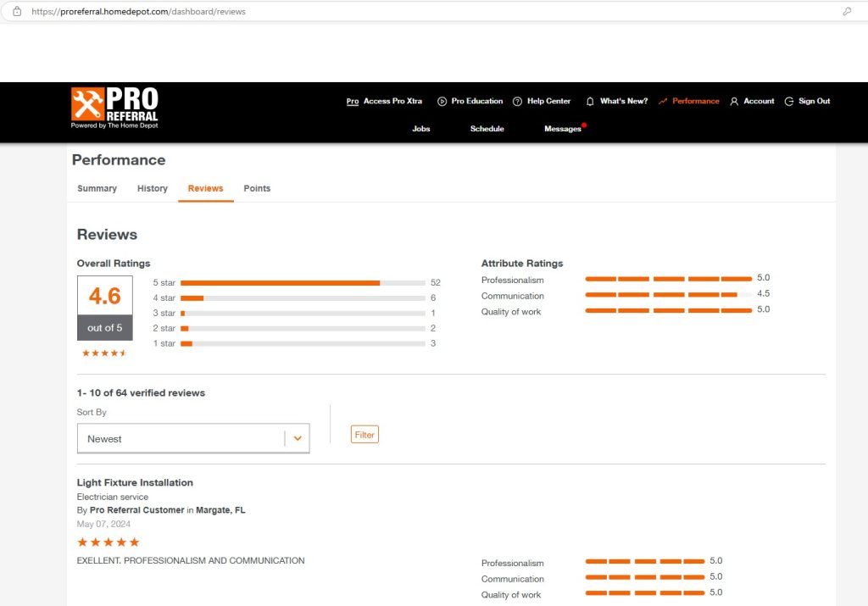Click the key icon in address bar
Screen dimensions: 868x606
click(x=847, y=12)
